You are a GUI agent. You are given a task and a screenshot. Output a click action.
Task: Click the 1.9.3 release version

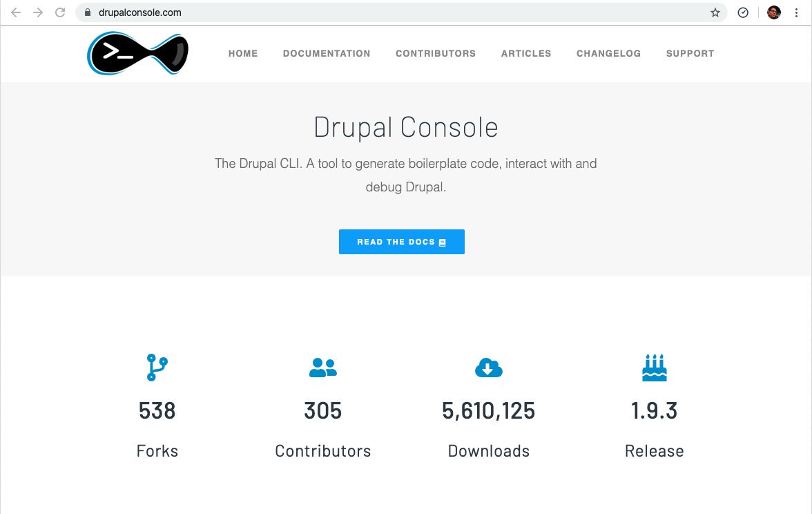655,411
